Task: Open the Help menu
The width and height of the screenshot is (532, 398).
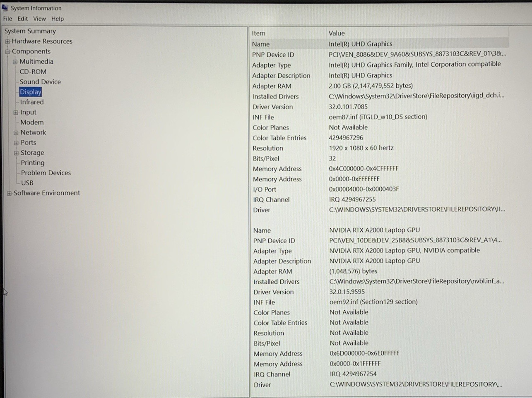Action: point(58,19)
